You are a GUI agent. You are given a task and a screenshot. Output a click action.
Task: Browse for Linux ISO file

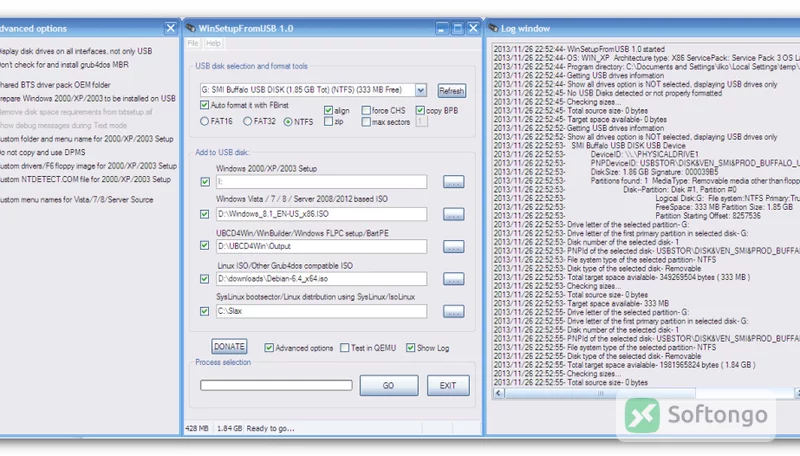[x=454, y=279]
